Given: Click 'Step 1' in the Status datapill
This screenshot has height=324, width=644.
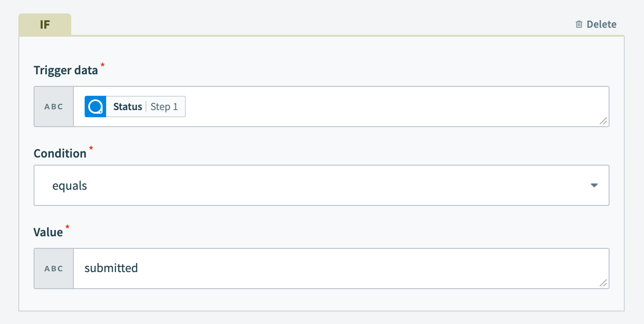Looking at the screenshot, I should 164,107.
